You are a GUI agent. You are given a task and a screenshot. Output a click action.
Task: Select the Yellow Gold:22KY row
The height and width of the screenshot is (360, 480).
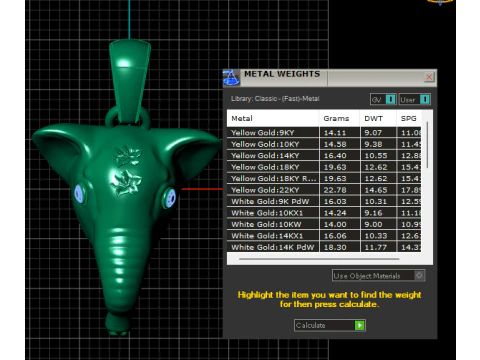[324, 190]
